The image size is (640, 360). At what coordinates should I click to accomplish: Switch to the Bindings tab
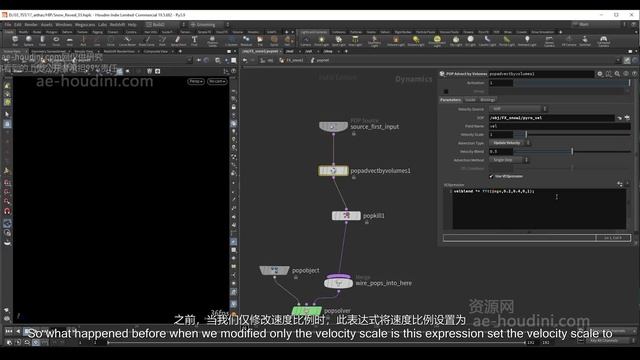tap(487, 100)
